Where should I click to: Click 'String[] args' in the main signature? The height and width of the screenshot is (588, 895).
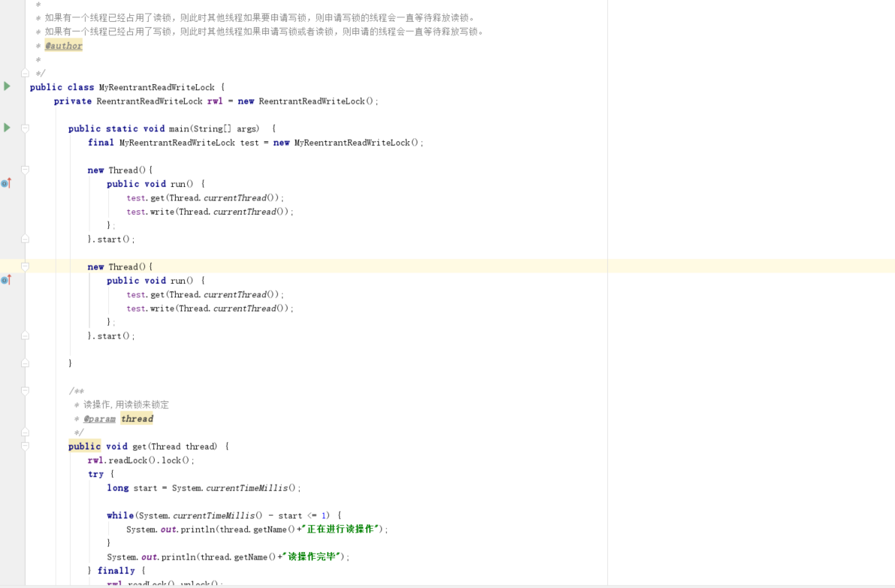225,129
